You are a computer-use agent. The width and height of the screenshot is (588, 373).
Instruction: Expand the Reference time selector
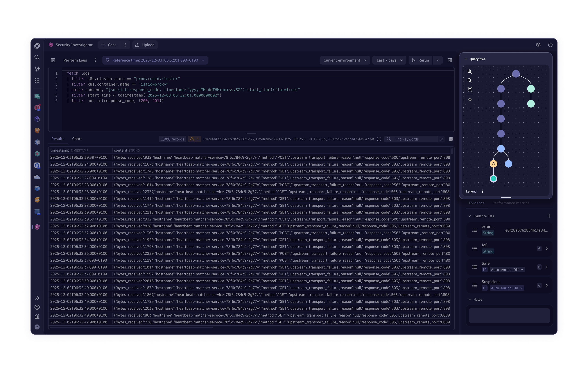[x=155, y=60]
